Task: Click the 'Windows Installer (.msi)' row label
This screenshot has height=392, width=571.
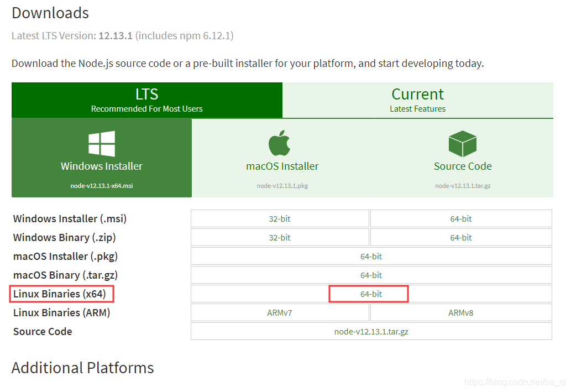Action: pyautogui.click(x=70, y=218)
